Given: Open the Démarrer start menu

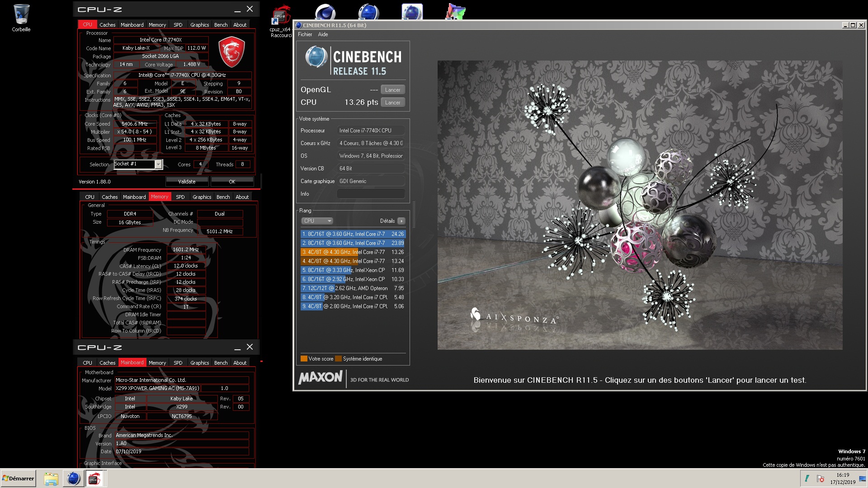Looking at the screenshot, I should point(18,479).
